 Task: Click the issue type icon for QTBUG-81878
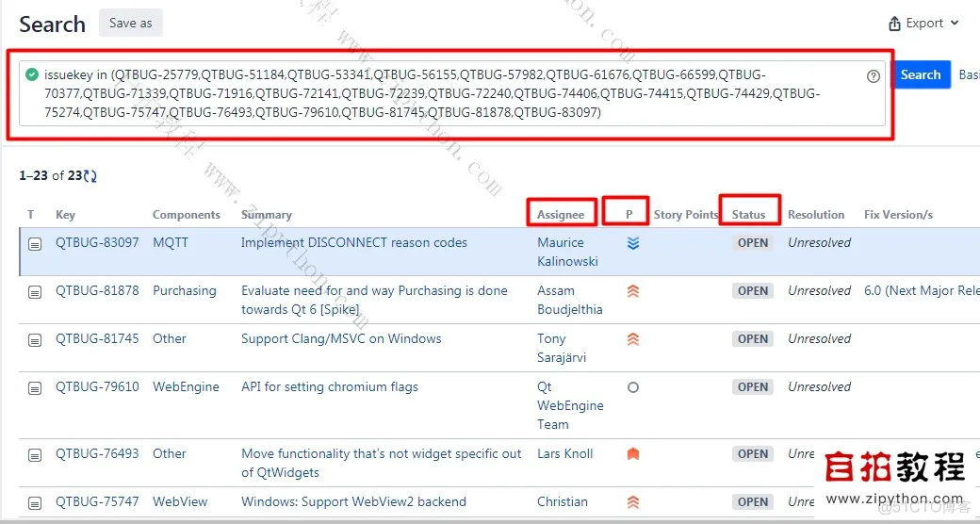(35, 293)
